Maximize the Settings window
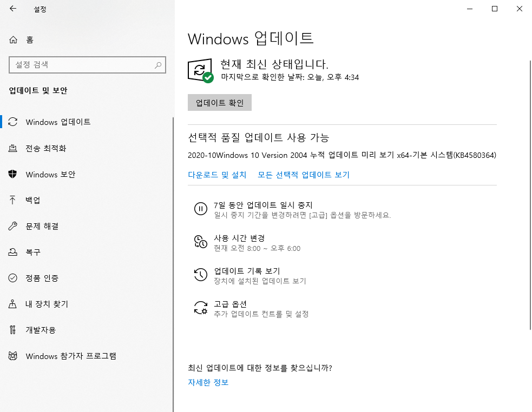Viewport: 532px width, 412px height. [495, 9]
